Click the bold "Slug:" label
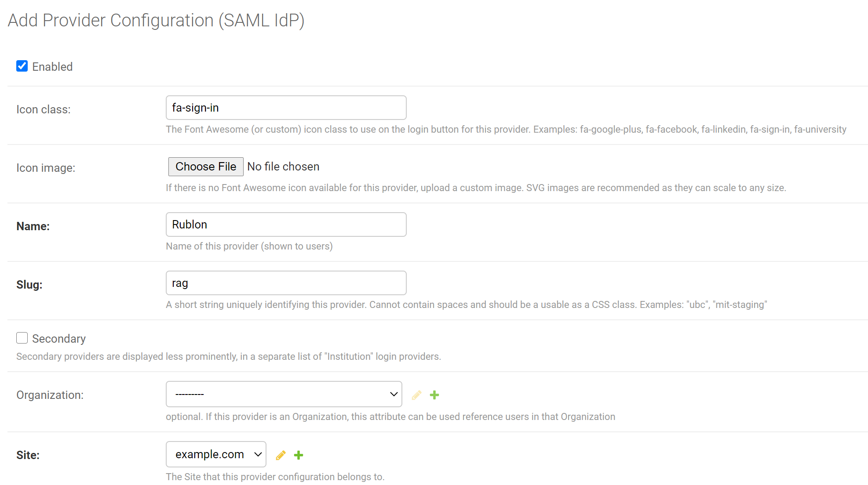The height and width of the screenshot is (485, 868). tap(29, 285)
